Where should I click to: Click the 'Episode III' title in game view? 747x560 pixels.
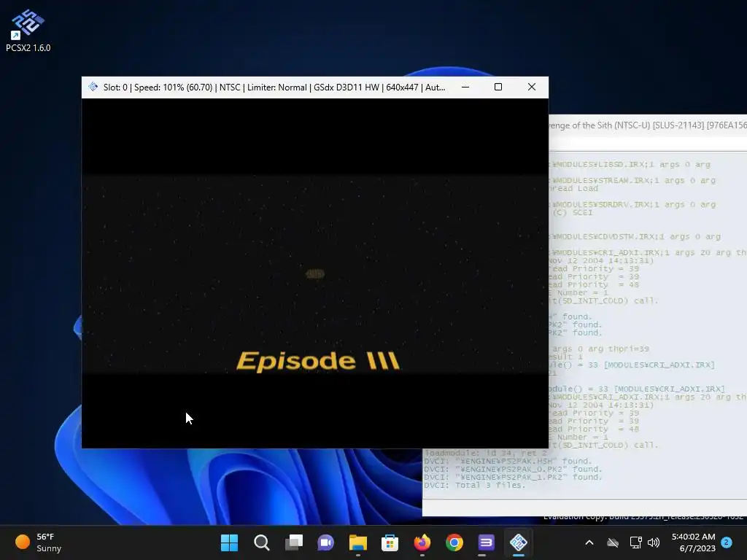pos(318,361)
